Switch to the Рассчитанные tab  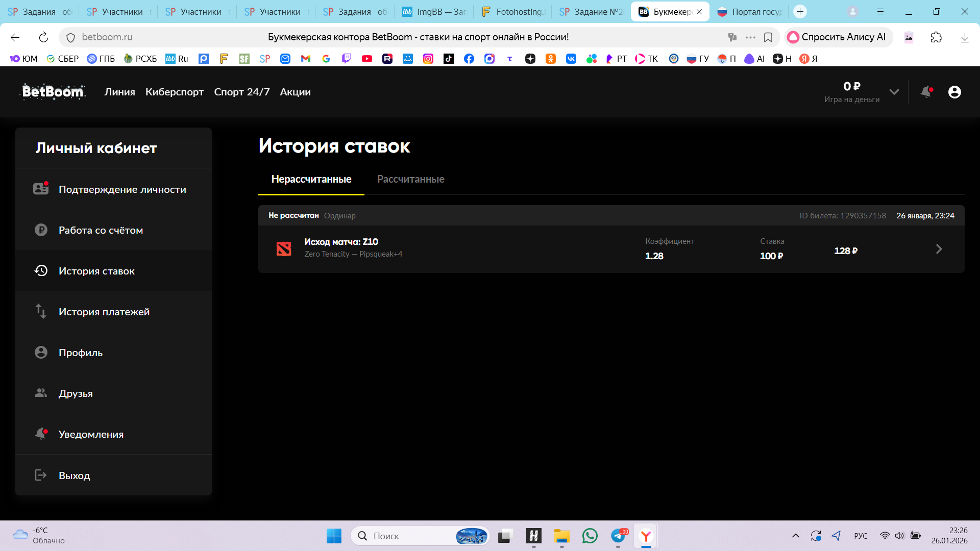tap(410, 179)
